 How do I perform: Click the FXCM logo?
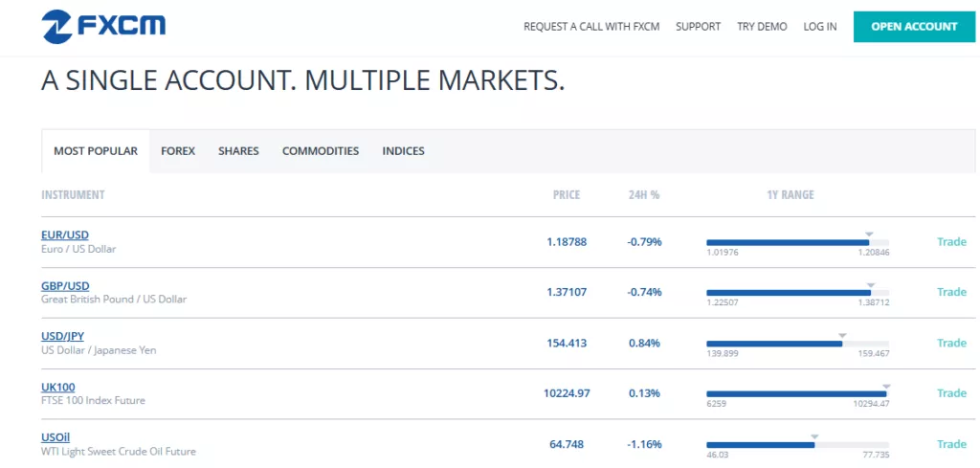click(103, 27)
